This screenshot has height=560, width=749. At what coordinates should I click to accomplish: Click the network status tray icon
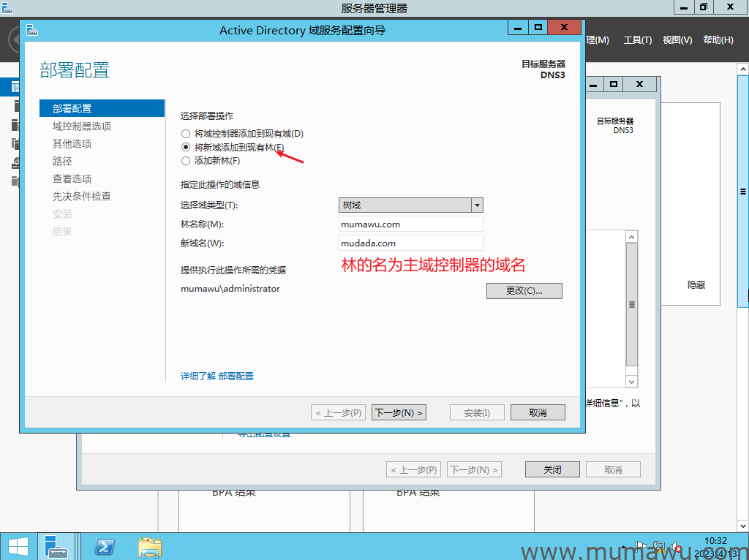659,546
